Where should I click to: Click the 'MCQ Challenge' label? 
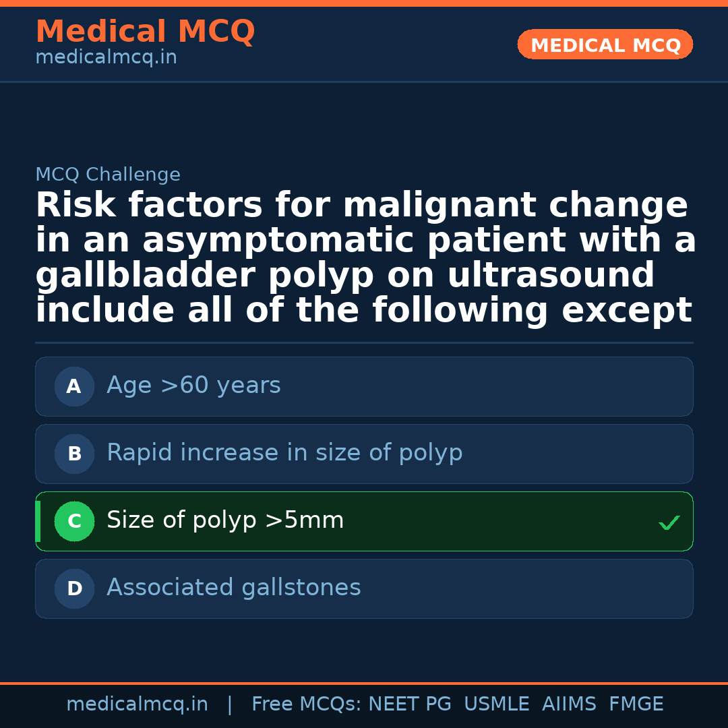[x=108, y=175]
